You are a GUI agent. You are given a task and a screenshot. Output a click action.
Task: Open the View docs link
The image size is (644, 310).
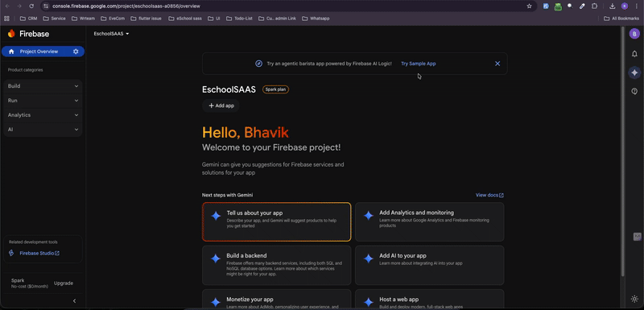tap(489, 195)
